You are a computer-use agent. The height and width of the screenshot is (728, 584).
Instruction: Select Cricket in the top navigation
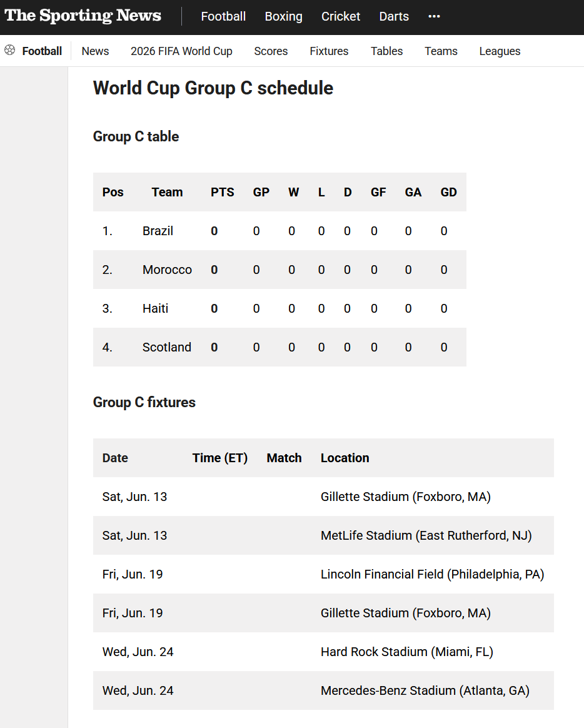341,17
